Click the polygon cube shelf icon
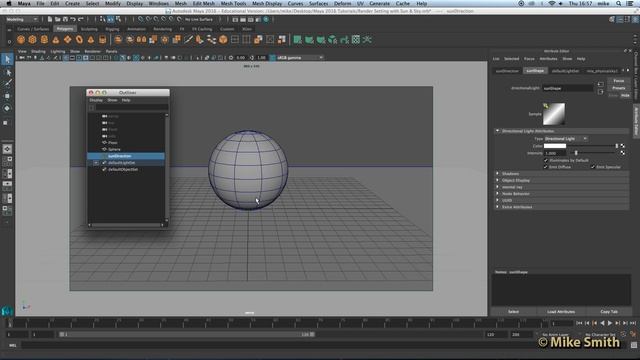The height and width of the screenshot is (360, 640). 32,40
